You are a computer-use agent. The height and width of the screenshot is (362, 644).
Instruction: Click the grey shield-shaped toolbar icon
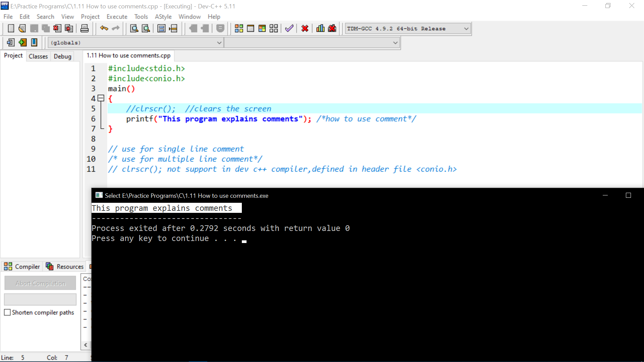(220, 28)
